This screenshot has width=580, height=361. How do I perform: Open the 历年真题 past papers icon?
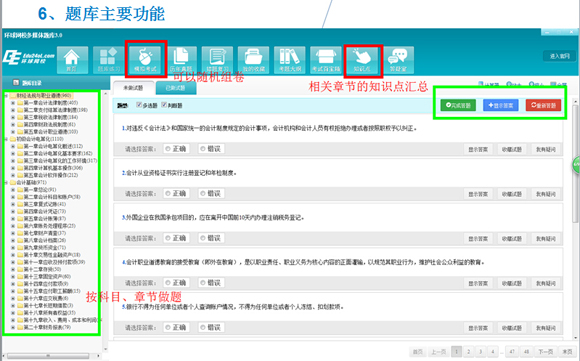tap(181, 60)
